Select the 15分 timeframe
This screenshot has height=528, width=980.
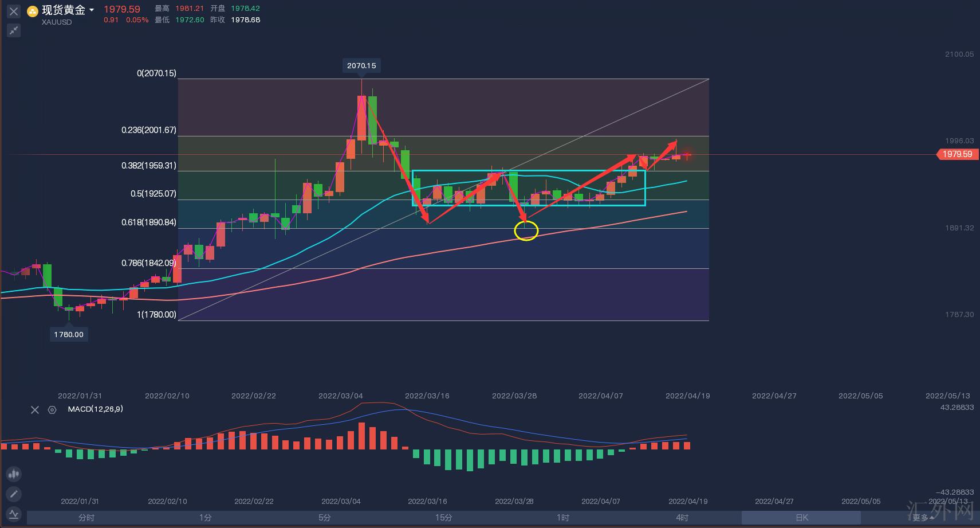tap(444, 518)
